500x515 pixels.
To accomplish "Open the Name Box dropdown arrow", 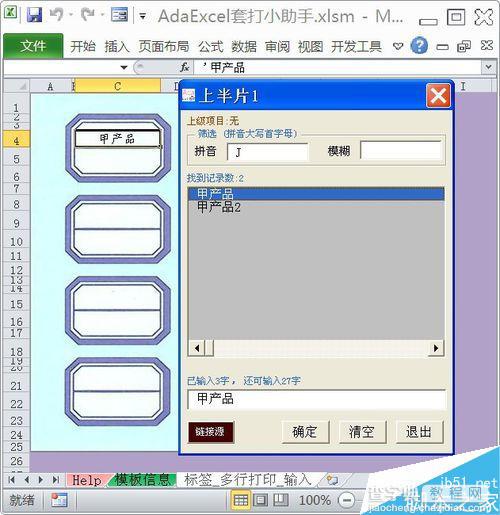I will [124, 68].
